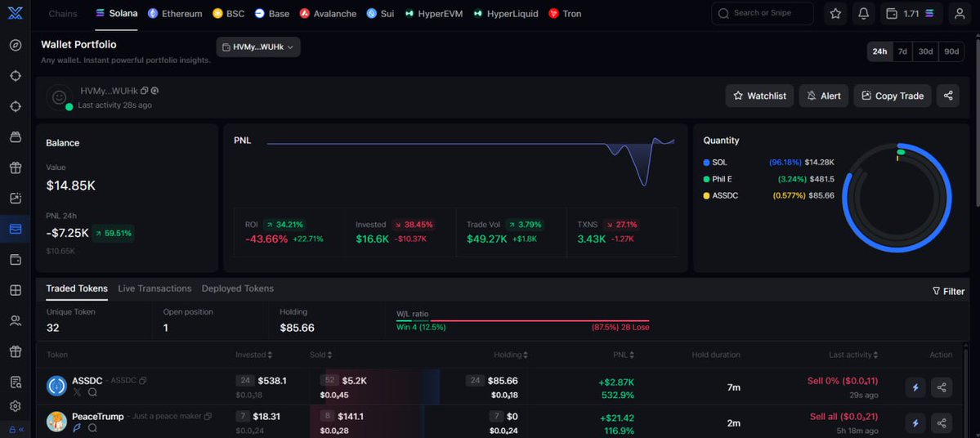Switch to the Ethereum chain
This screenshot has height=438, width=980.
pyautogui.click(x=175, y=13)
